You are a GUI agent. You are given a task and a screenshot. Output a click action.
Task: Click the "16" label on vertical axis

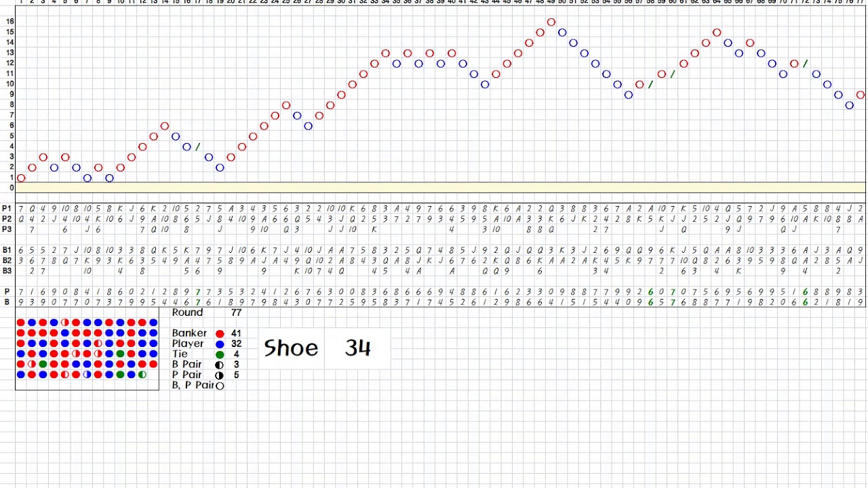10,22
